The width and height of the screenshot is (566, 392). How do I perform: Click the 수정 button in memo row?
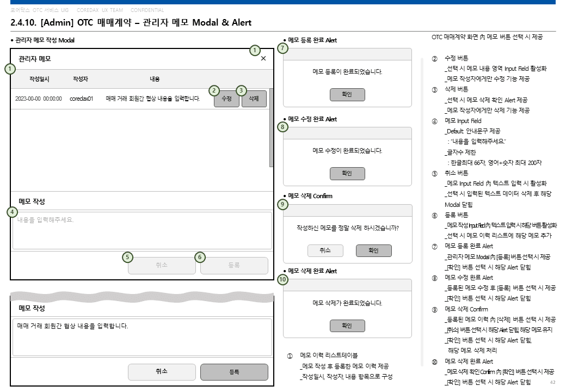(227, 99)
